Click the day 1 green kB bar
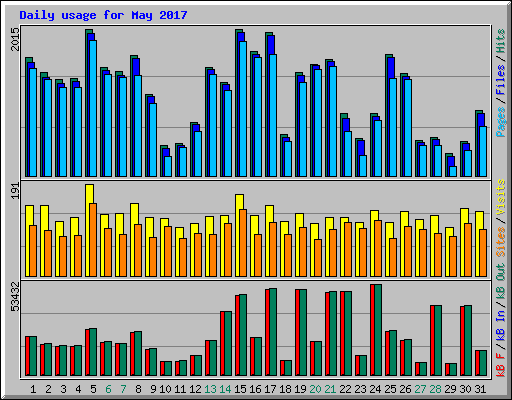 [33, 356]
